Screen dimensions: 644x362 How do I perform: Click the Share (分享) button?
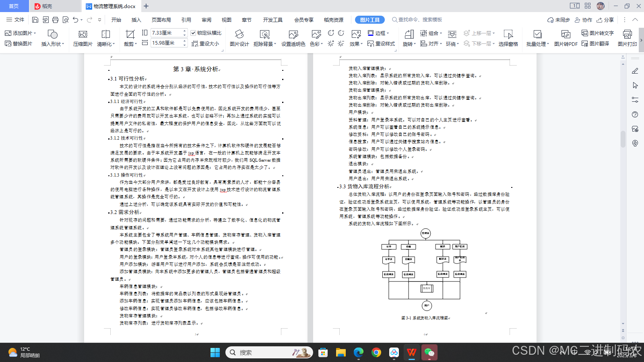click(x=605, y=20)
